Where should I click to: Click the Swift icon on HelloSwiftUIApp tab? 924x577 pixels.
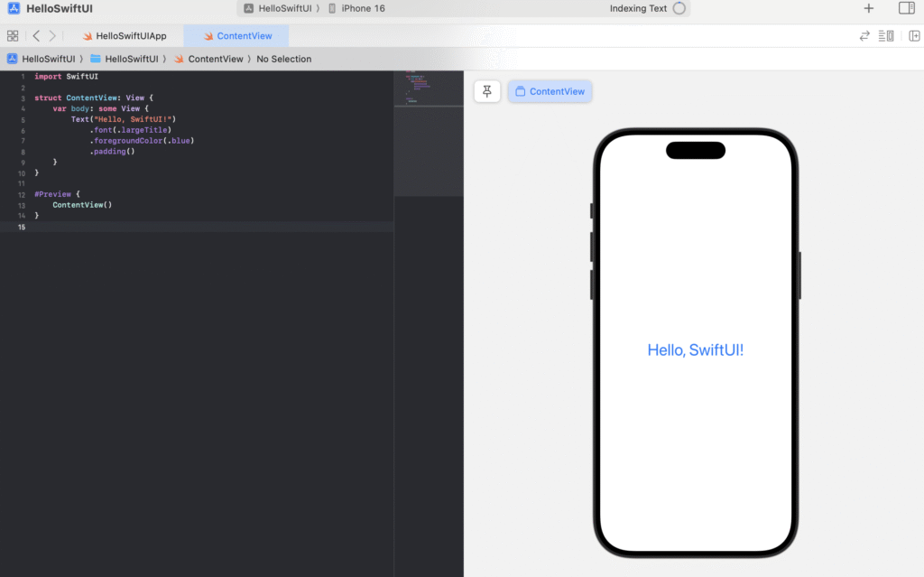(x=88, y=36)
